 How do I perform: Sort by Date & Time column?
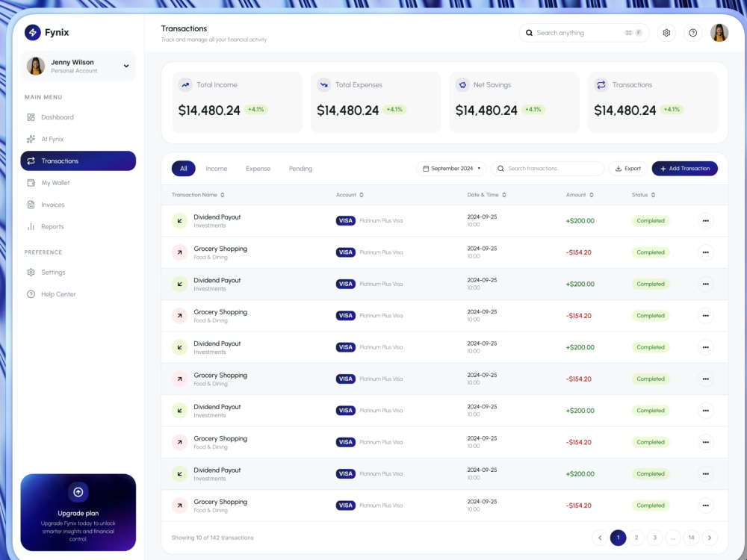(486, 195)
